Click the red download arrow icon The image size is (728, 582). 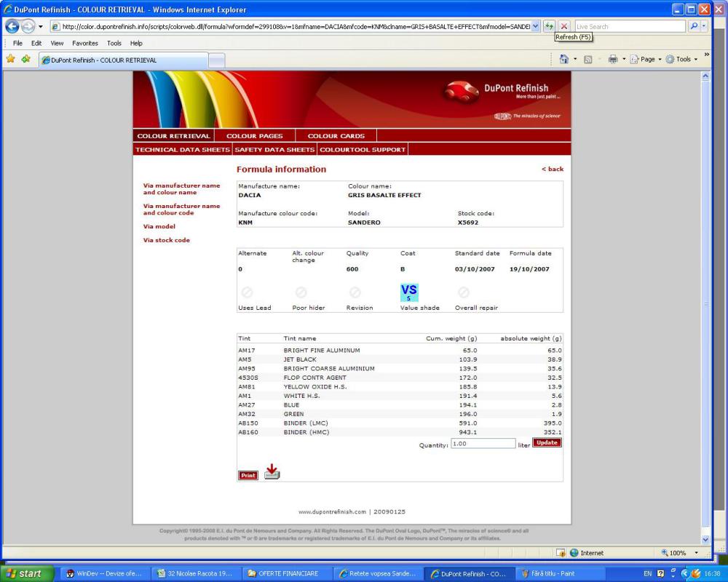pos(272,472)
